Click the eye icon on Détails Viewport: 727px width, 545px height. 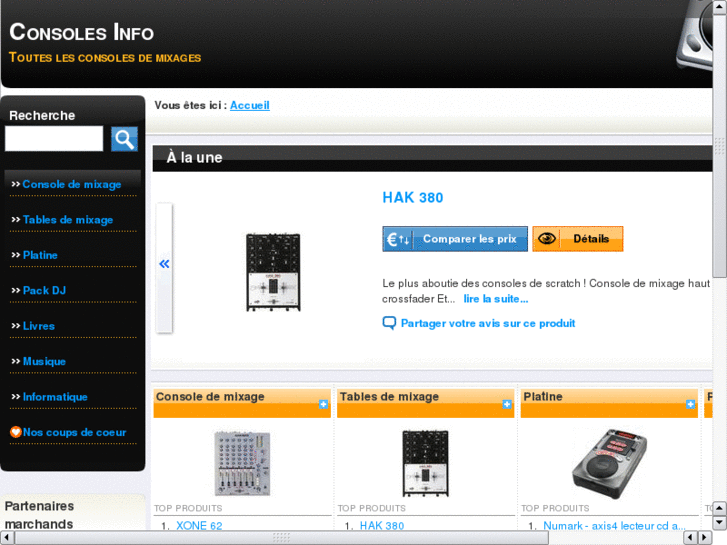pyautogui.click(x=547, y=238)
